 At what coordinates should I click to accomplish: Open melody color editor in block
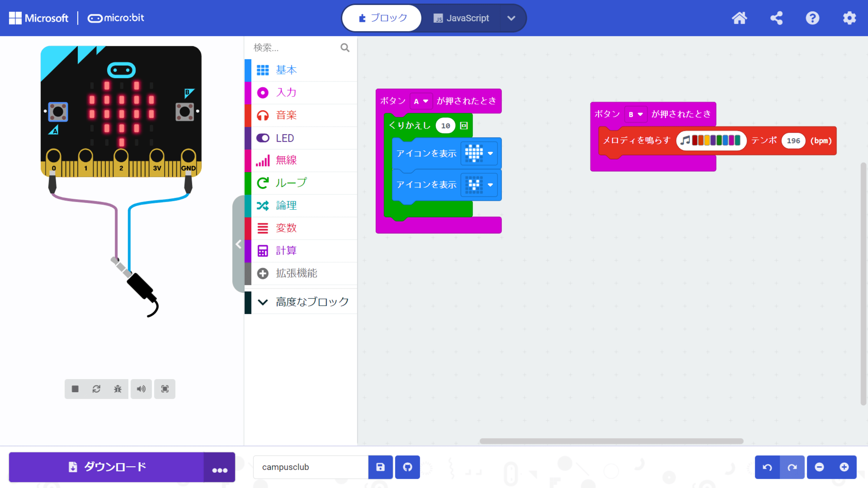tap(711, 141)
